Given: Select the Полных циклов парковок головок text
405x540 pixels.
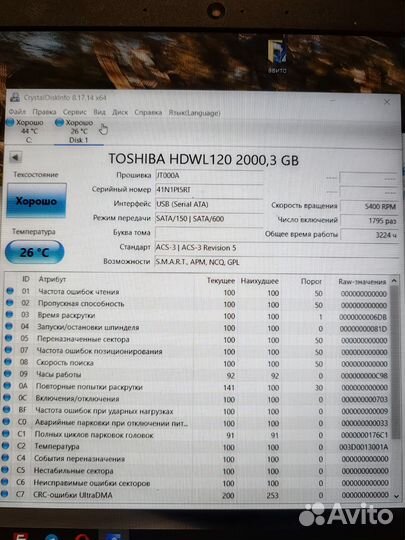Looking at the screenshot, I should pyautogui.click(x=94, y=435).
